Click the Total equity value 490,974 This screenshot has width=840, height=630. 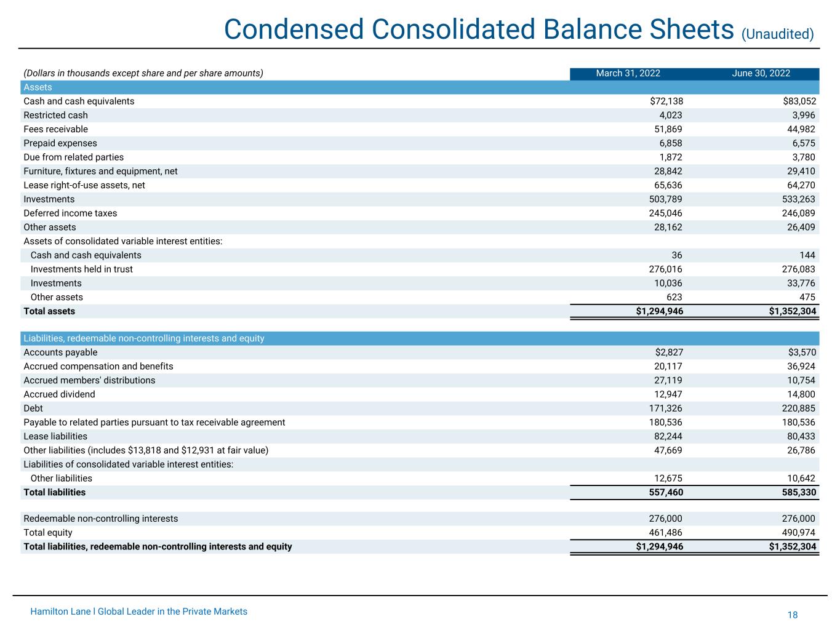(x=798, y=533)
